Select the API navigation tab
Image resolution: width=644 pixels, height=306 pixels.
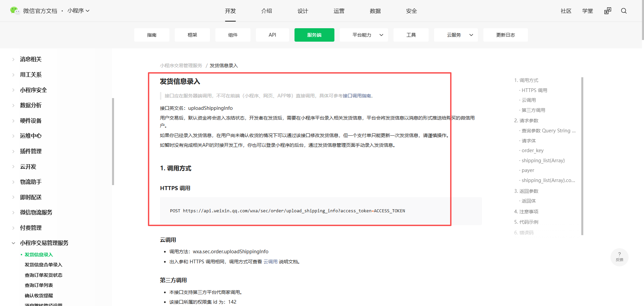point(272,35)
